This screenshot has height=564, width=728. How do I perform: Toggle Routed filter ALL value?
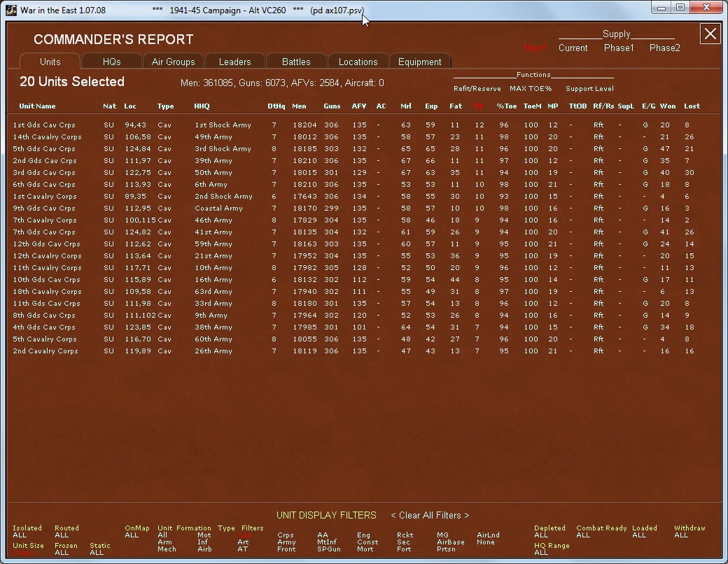[x=62, y=535]
